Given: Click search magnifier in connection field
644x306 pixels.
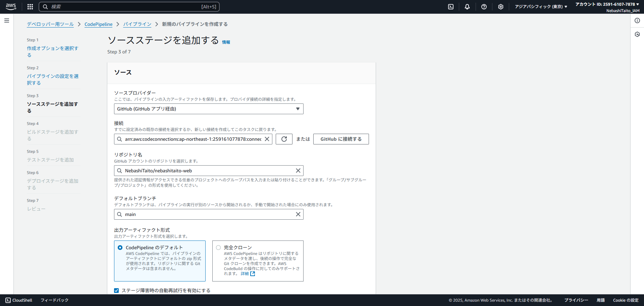Looking at the screenshot, I should point(119,139).
